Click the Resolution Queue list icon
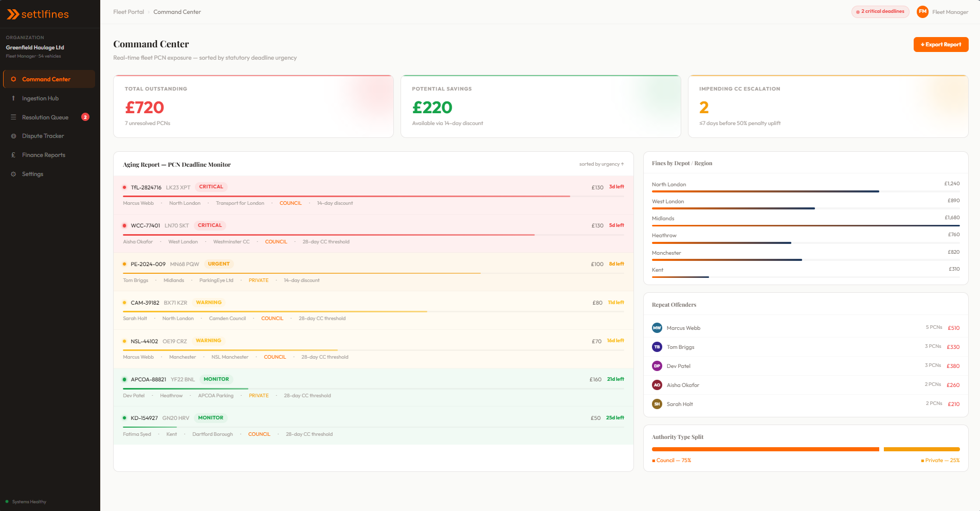This screenshot has width=980, height=511. click(13, 117)
